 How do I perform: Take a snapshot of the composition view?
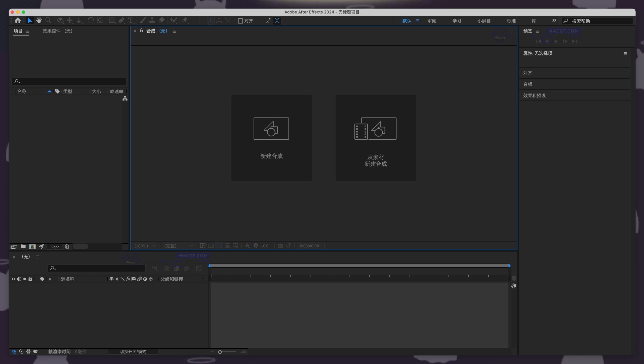coord(280,246)
